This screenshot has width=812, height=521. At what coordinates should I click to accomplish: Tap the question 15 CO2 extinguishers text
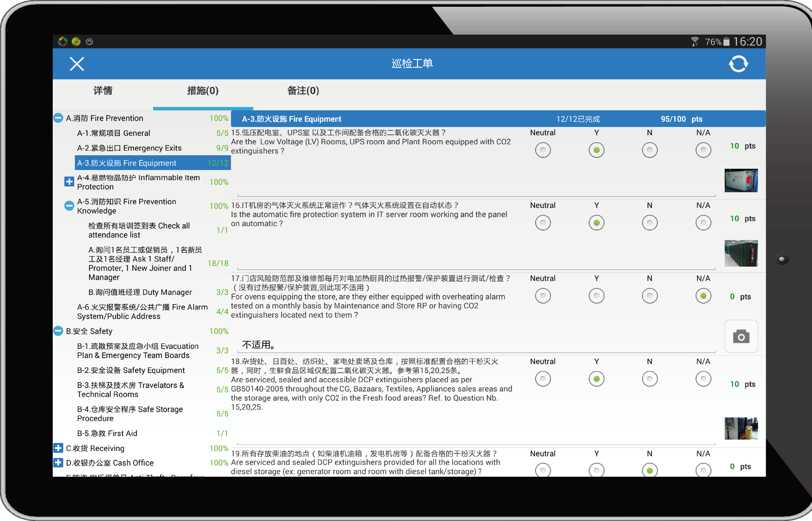(371, 142)
